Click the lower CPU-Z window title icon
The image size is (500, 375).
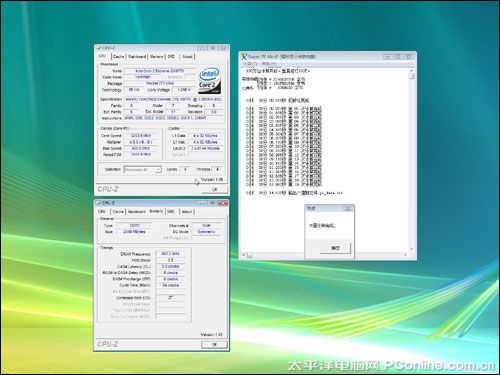click(99, 203)
